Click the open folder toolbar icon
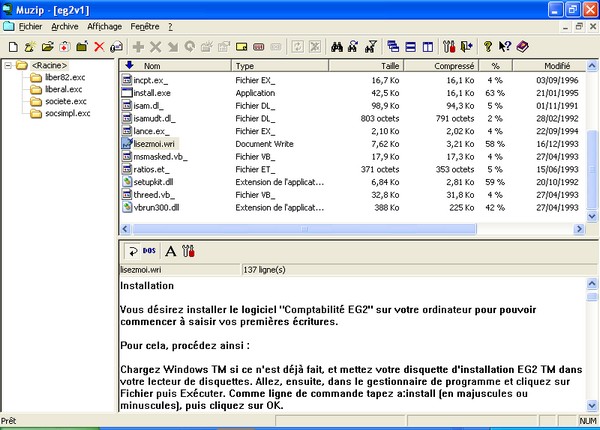The image size is (600, 430). click(47, 47)
